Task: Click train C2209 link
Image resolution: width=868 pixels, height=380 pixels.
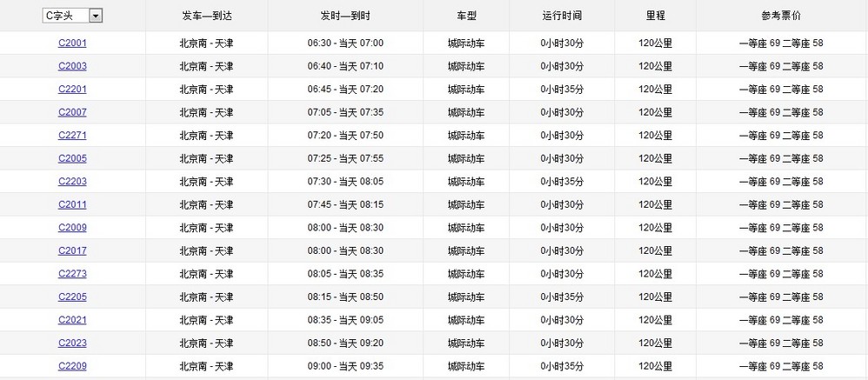Action: point(72,366)
